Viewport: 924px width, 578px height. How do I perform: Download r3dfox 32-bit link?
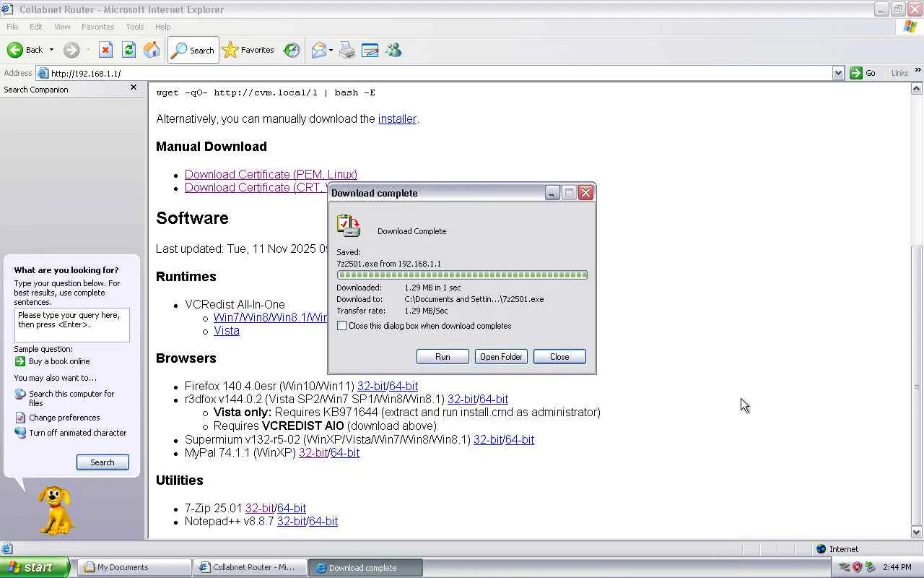[x=462, y=399]
